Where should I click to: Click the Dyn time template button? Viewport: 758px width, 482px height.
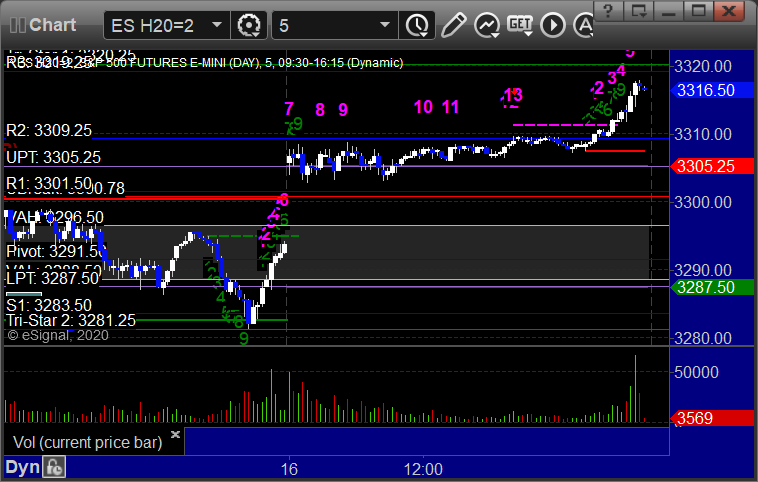point(22,467)
